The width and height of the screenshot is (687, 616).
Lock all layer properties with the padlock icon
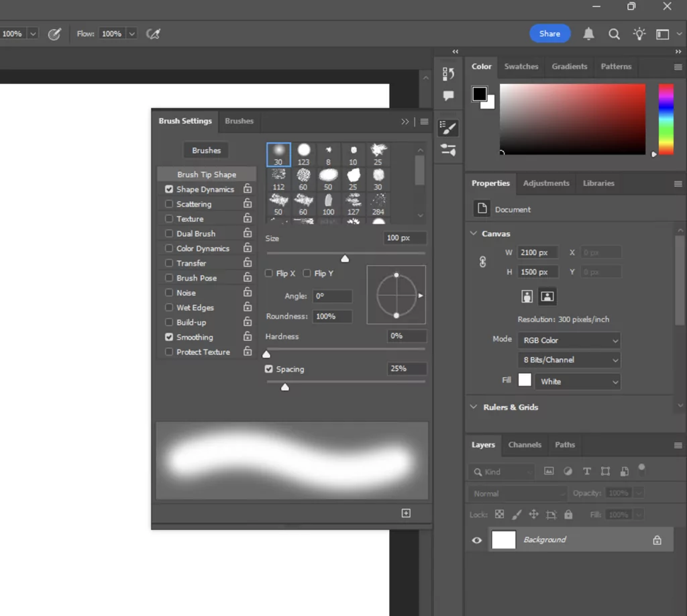[x=568, y=514]
